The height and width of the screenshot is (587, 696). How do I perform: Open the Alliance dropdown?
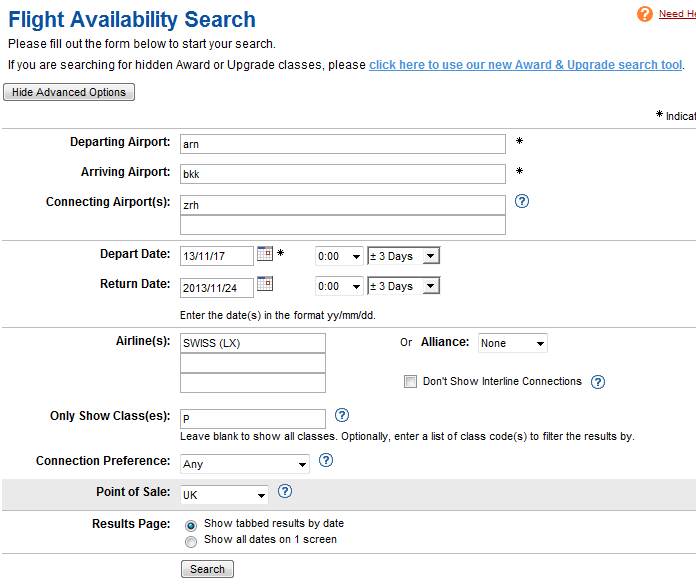(x=512, y=344)
